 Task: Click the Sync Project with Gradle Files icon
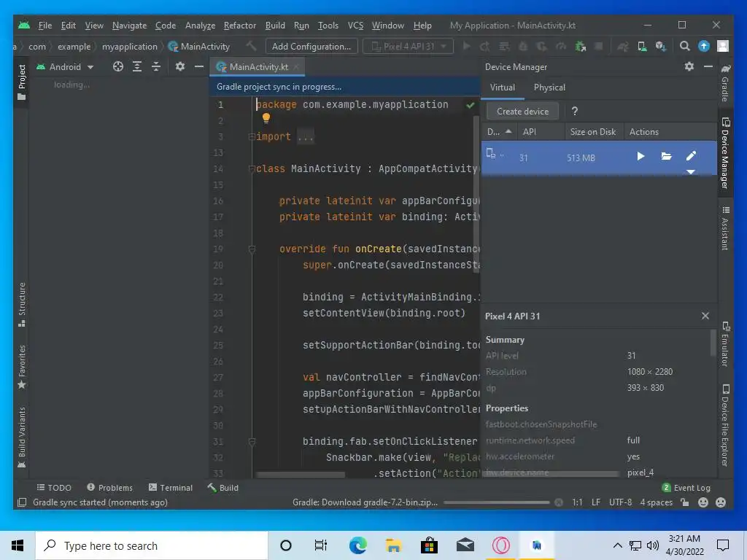[x=623, y=46]
